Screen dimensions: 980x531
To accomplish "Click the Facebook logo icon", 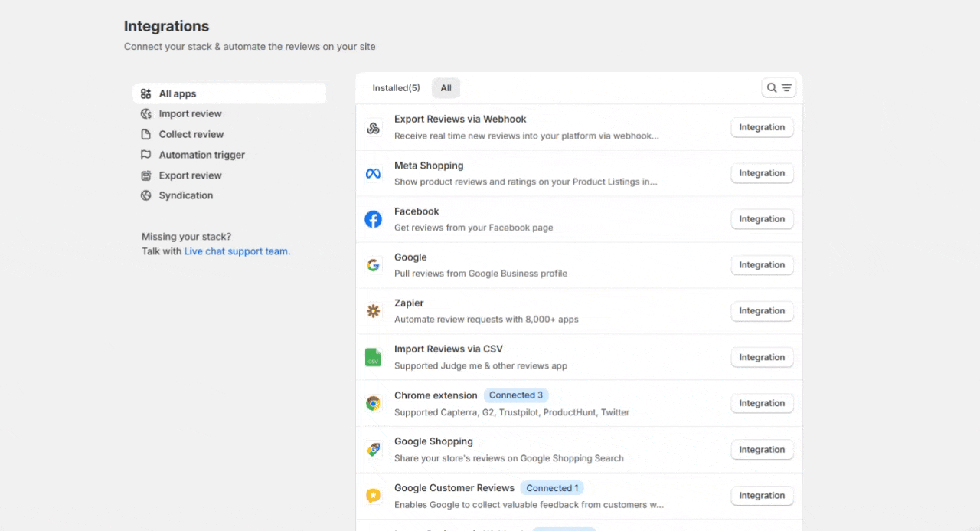I will pos(373,220).
